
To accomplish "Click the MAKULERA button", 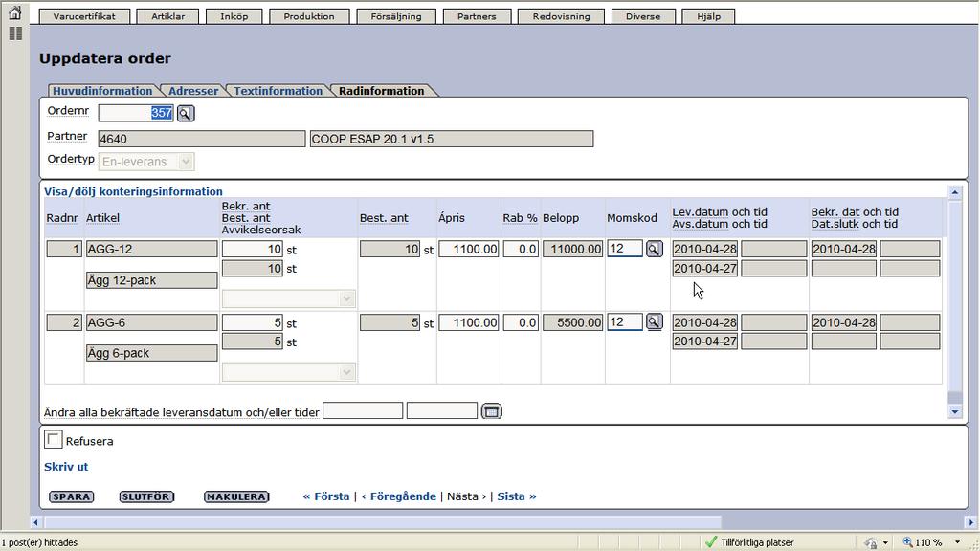I will pyautogui.click(x=237, y=496).
